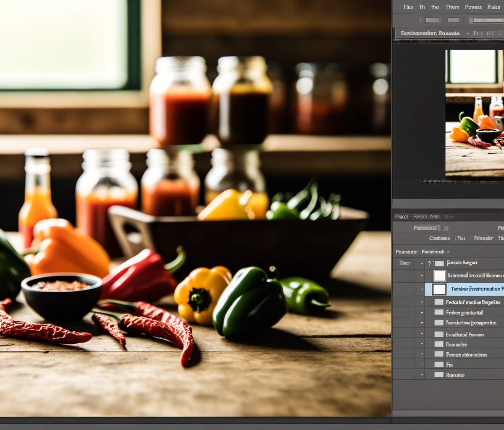Expand the Fesker gesobentall layer arrow

422,312
